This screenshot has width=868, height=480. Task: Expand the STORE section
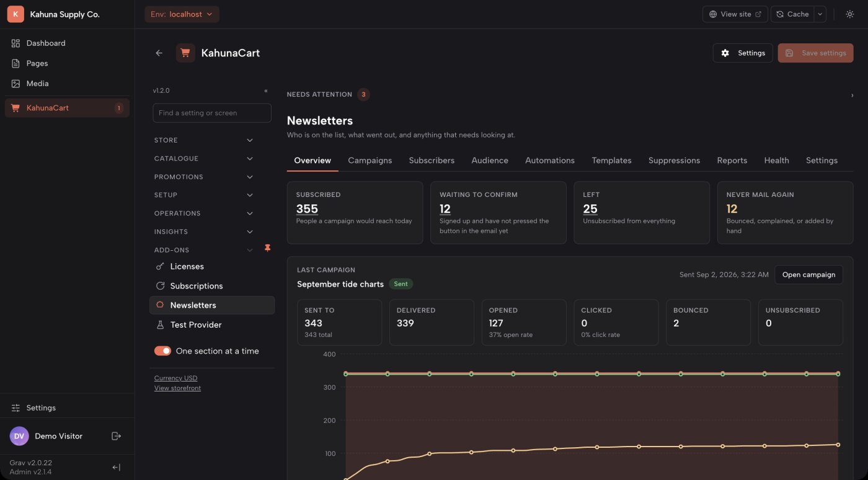(204, 141)
